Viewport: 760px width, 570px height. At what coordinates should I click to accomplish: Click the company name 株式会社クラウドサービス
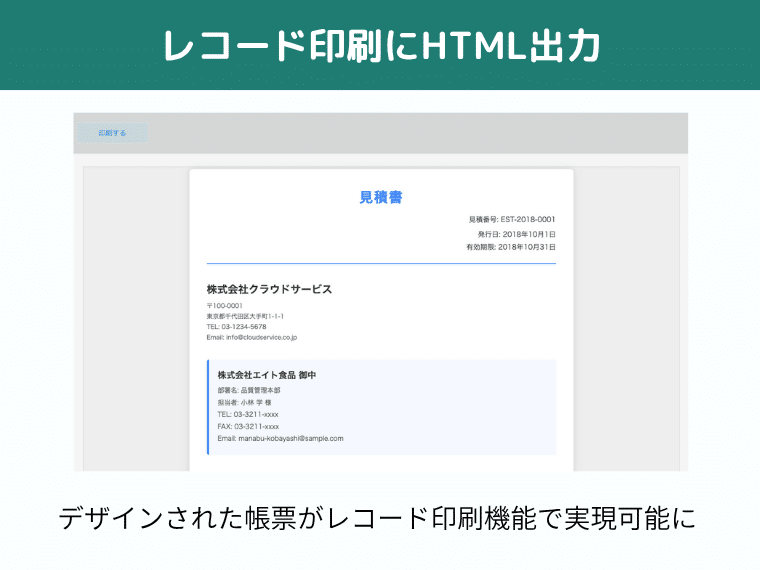pos(269,289)
